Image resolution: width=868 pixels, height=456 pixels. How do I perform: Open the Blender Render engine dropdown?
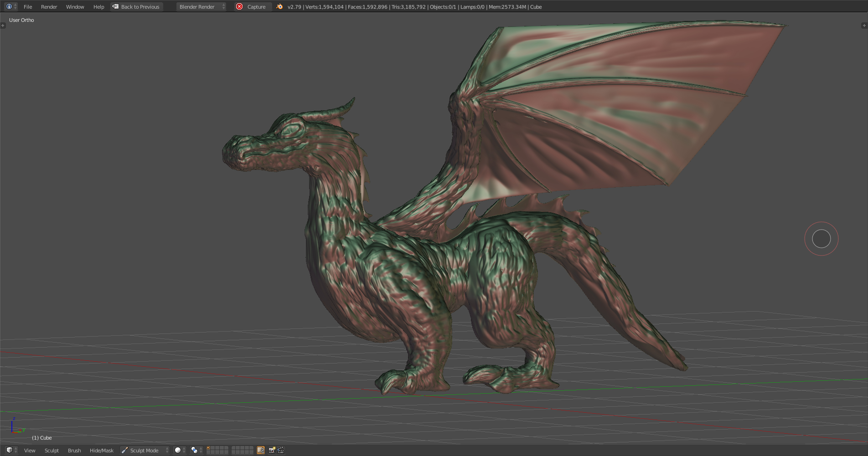click(x=201, y=7)
